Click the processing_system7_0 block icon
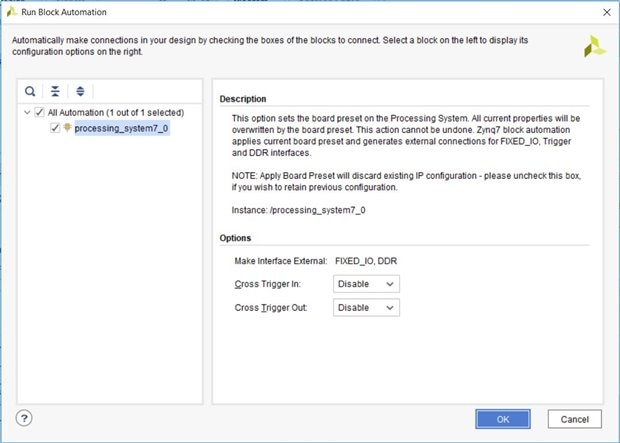Screen dimensions: 620x443 tap(67, 128)
